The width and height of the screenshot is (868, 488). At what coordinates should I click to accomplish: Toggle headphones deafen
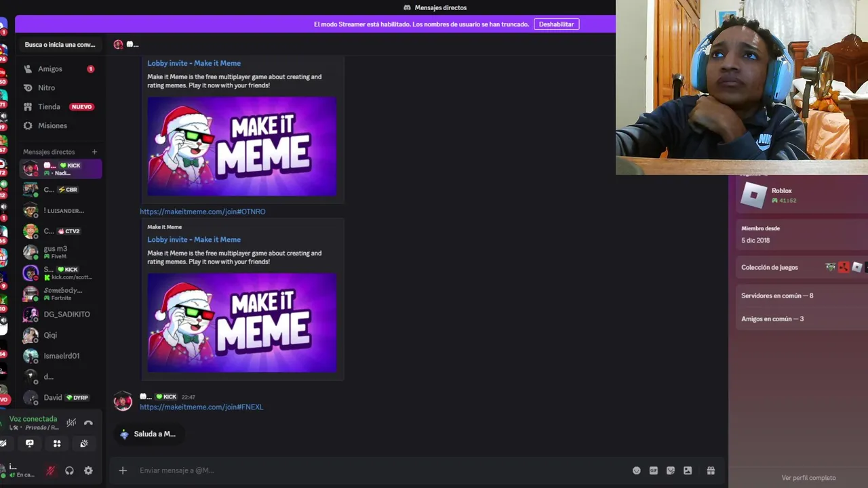69,470
